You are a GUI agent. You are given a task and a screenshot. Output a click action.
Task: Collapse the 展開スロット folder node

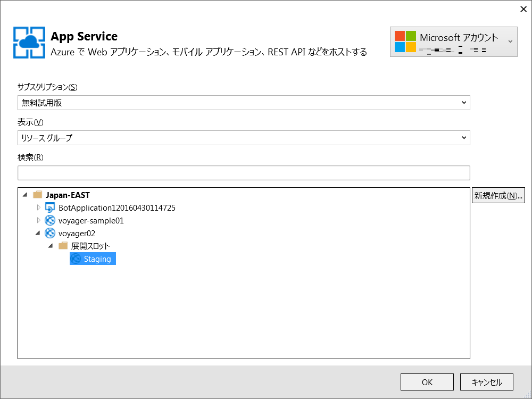point(50,246)
